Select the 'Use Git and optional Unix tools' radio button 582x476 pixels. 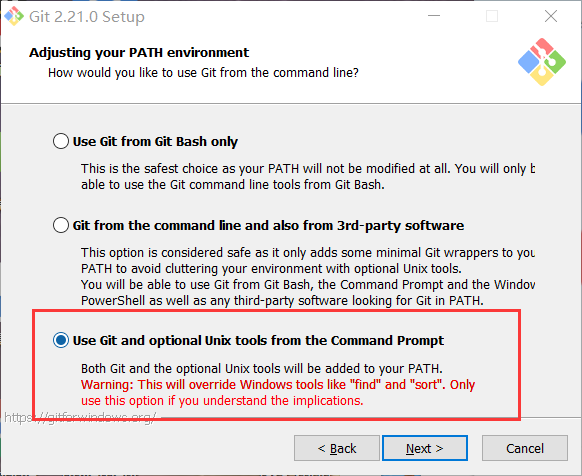61,340
